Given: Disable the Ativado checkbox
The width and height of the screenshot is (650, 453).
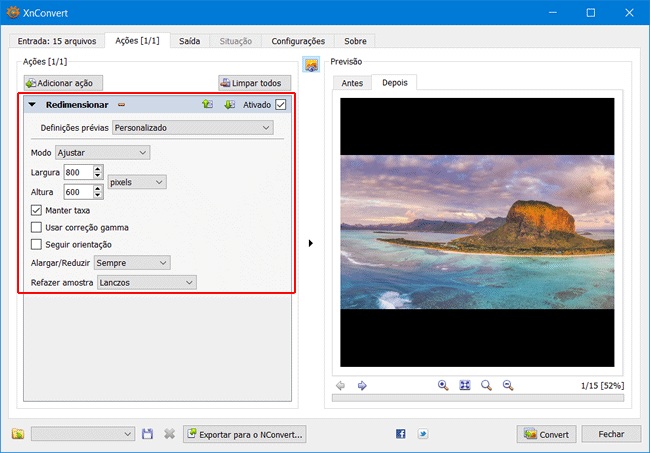Looking at the screenshot, I should pyautogui.click(x=280, y=104).
